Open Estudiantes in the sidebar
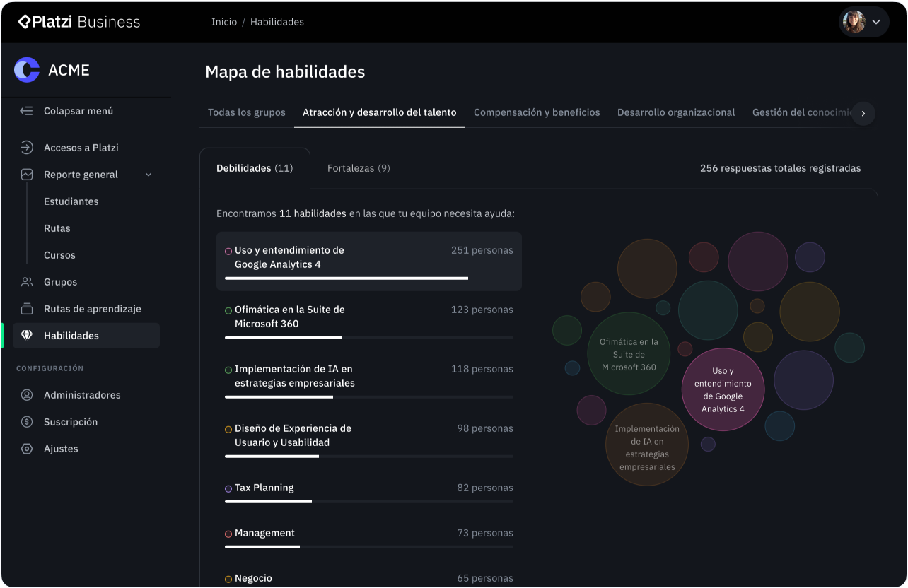Screen dimensions: 908x588 pyautogui.click(x=71, y=201)
